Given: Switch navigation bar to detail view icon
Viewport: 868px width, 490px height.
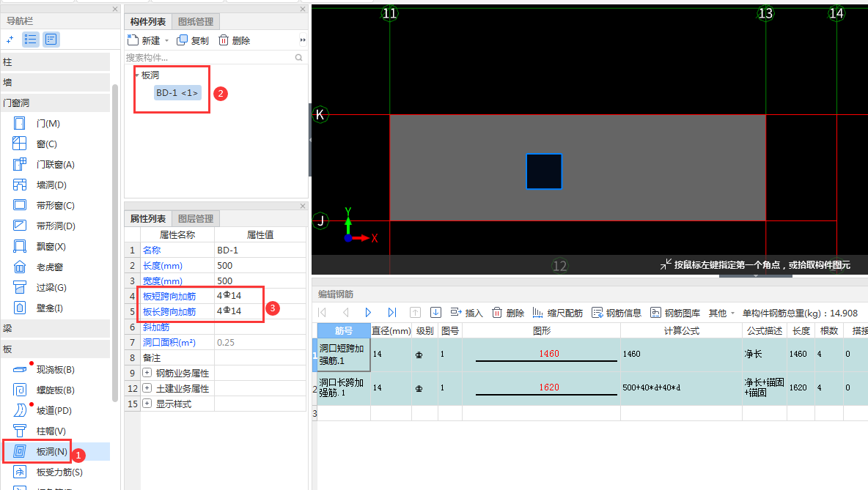Looking at the screenshot, I should [x=51, y=40].
